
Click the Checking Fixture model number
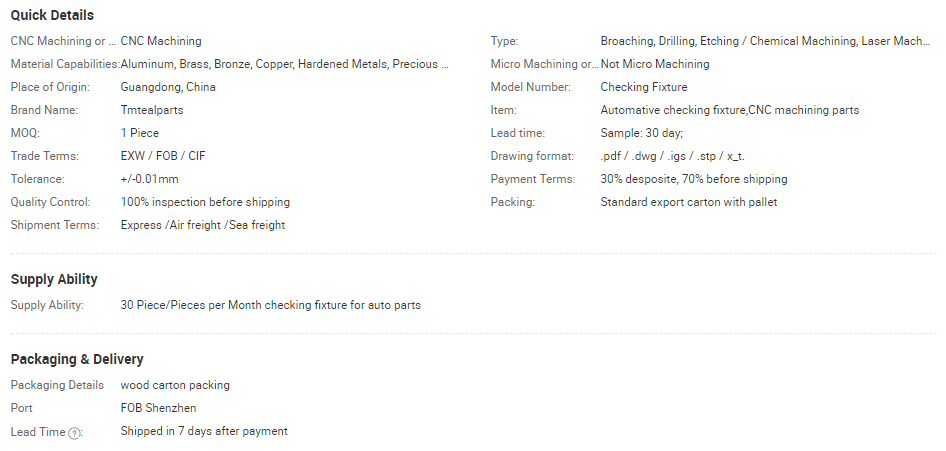coord(644,87)
